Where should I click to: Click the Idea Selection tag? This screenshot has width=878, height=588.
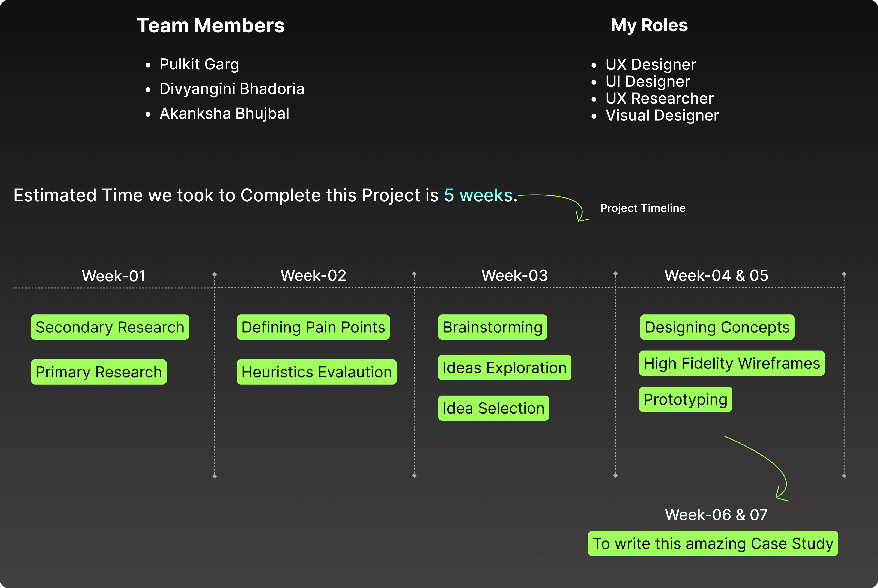(493, 408)
